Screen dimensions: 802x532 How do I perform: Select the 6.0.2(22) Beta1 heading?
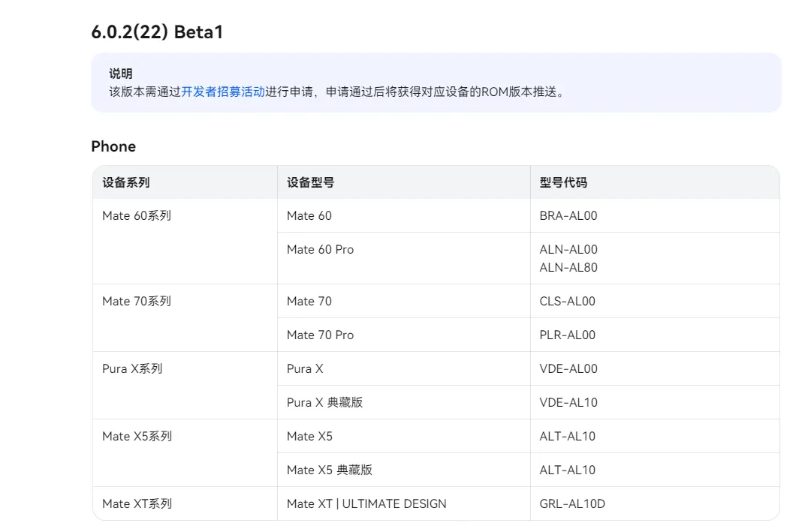pyautogui.click(x=157, y=32)
